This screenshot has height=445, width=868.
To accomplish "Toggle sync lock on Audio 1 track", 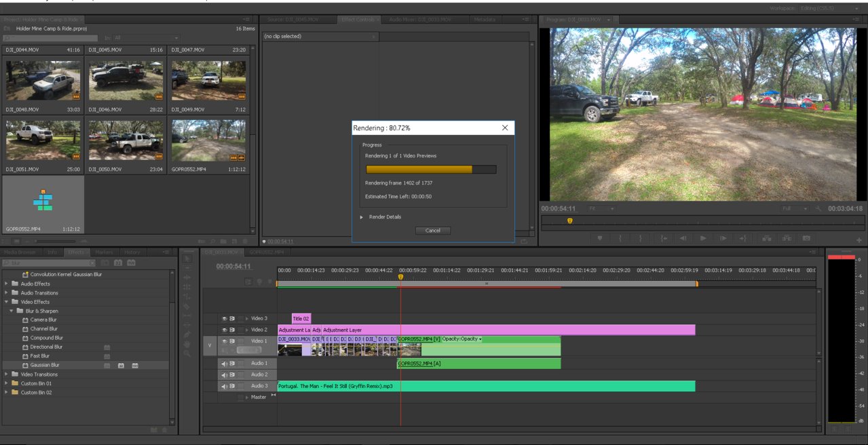I will point(232,364).
